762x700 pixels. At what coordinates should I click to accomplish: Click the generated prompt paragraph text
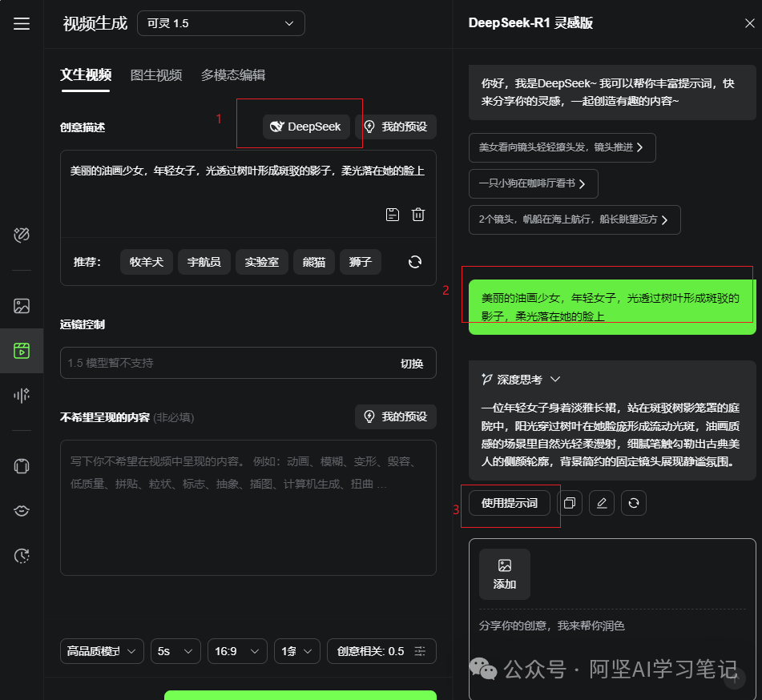coord(611,435)
